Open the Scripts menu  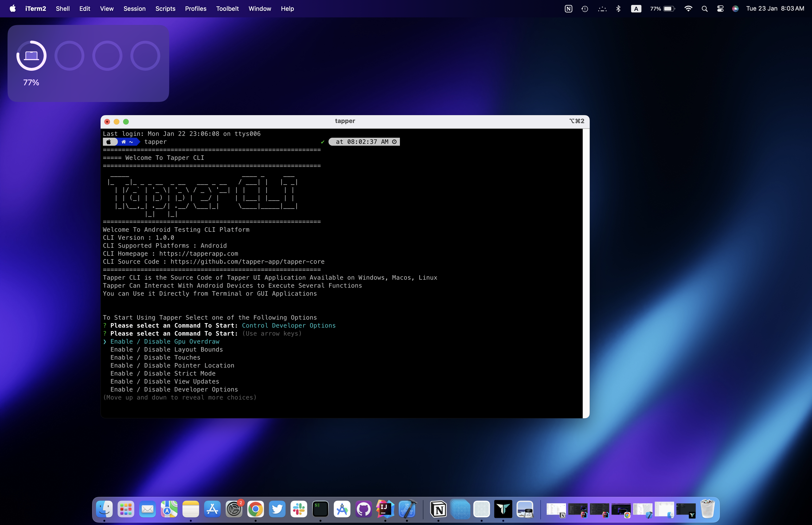[165, 8]
